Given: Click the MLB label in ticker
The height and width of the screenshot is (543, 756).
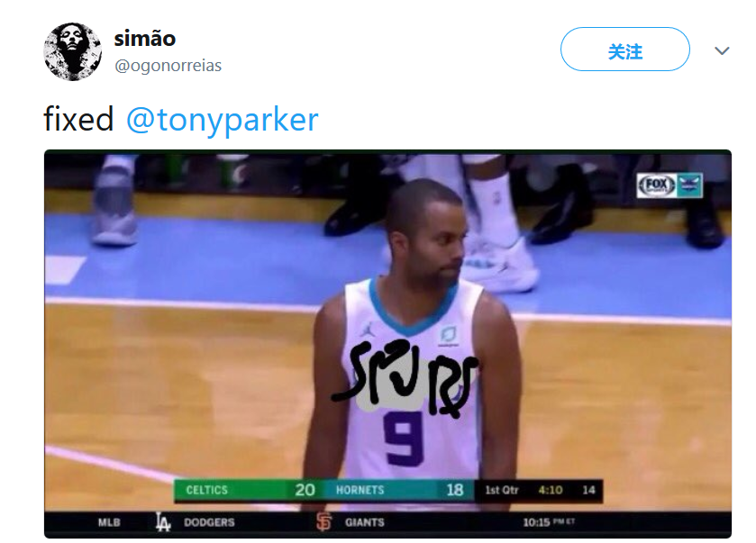Looking at the screenshot, I should point(109,522).
